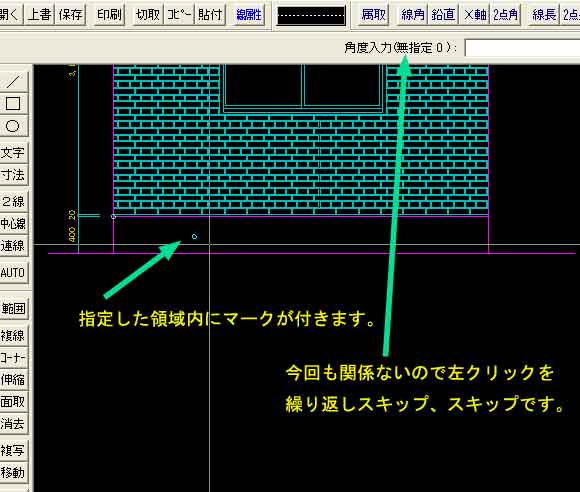Click the AUTO mode button
This screenshot has width=580, height=492.
(13, 273)
